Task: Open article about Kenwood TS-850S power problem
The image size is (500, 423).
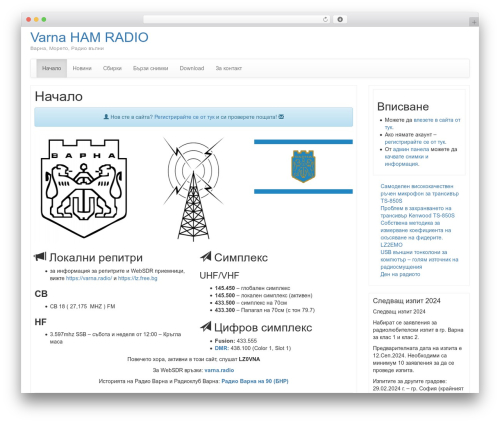Action: point(417,212)
